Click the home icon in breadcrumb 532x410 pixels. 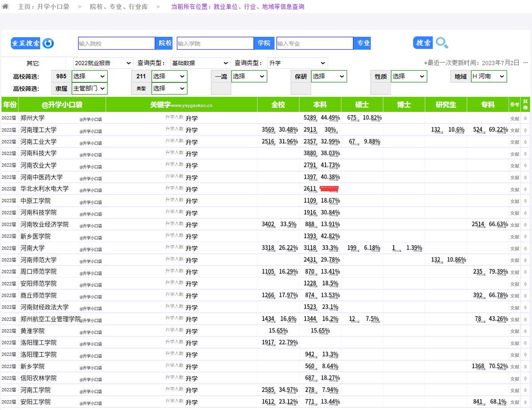point(5,7)
